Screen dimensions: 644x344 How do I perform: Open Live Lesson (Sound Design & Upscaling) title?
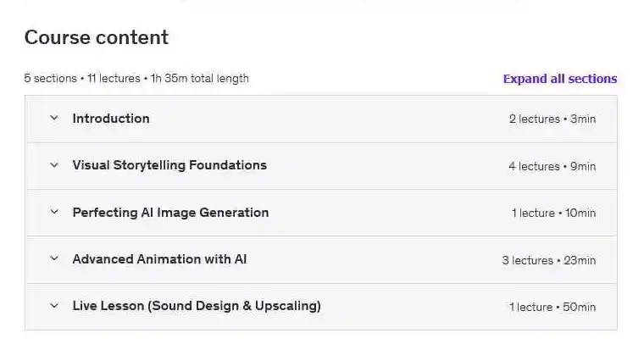[x=197, y=306]
